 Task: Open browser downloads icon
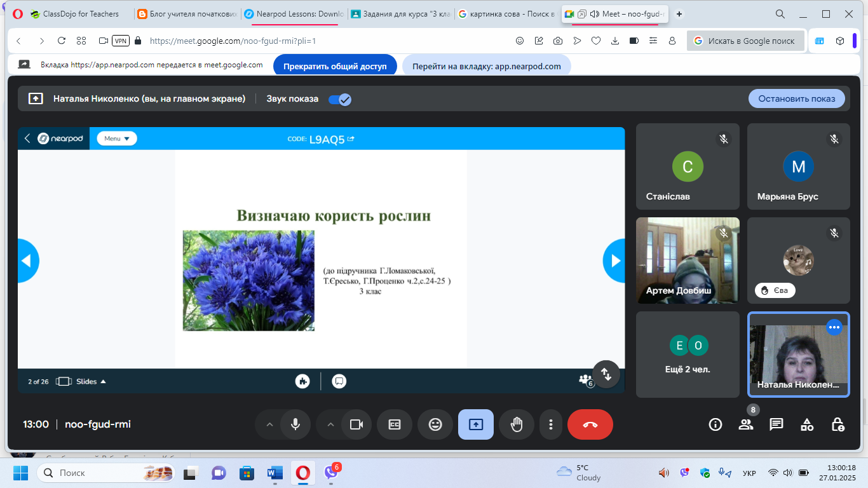point(615,41)
